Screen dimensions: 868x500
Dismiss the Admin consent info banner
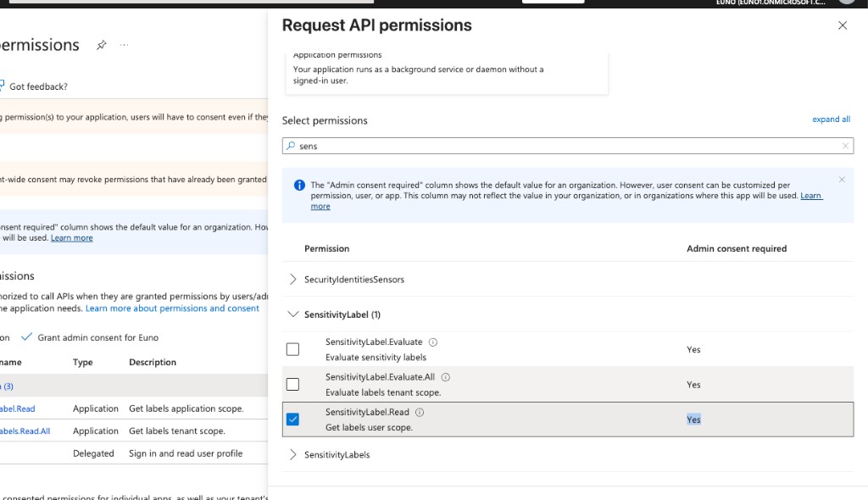[842, 180]
